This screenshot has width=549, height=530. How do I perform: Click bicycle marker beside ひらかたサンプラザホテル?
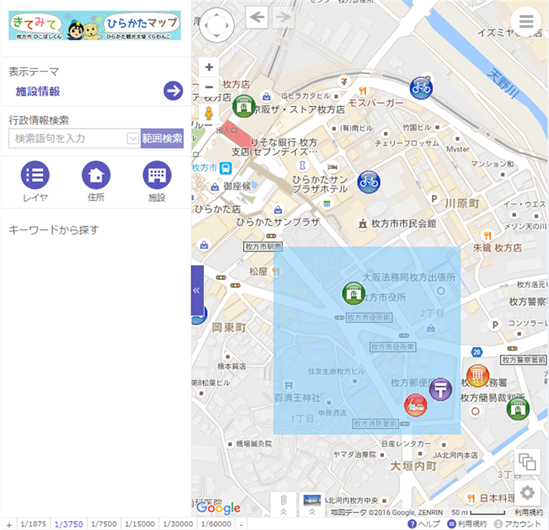(368, 182)
